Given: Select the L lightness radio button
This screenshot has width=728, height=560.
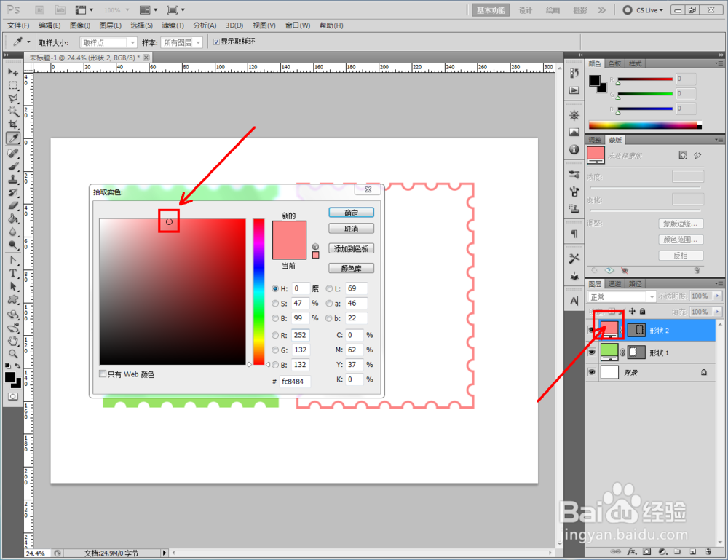Looking at the screenshot, I should coord(329,288).
